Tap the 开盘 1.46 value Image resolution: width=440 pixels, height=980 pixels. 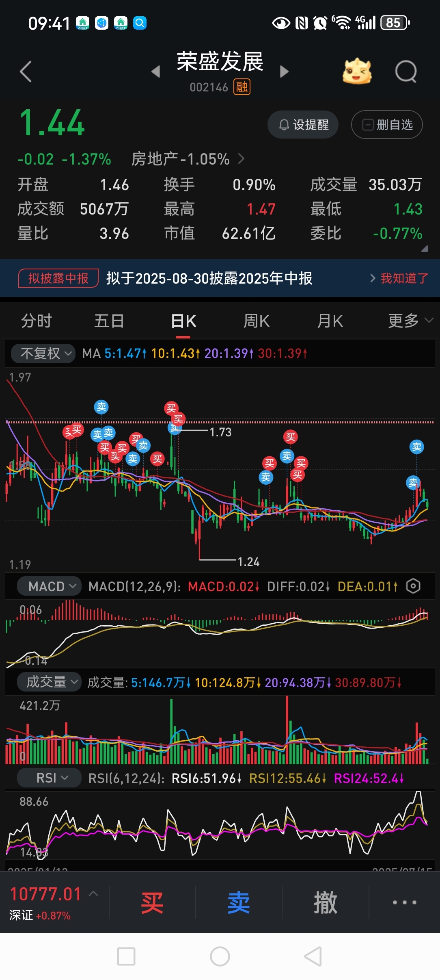click(x=114, y=185)
